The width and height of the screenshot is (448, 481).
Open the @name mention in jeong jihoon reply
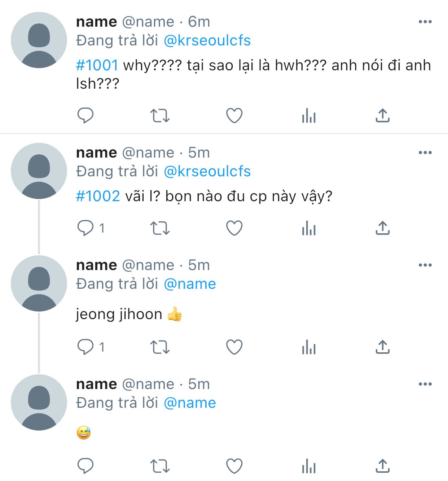(x=190, y=284)
